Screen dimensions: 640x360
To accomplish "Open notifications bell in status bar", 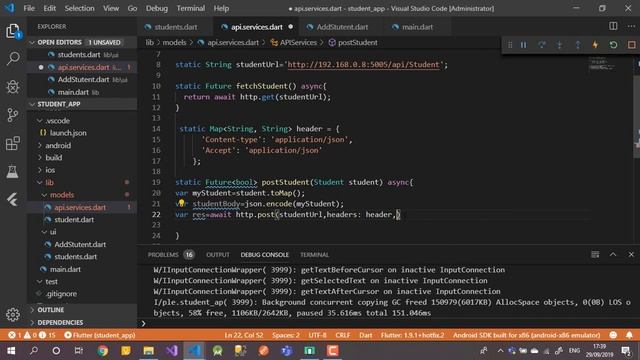I will 629,335.
